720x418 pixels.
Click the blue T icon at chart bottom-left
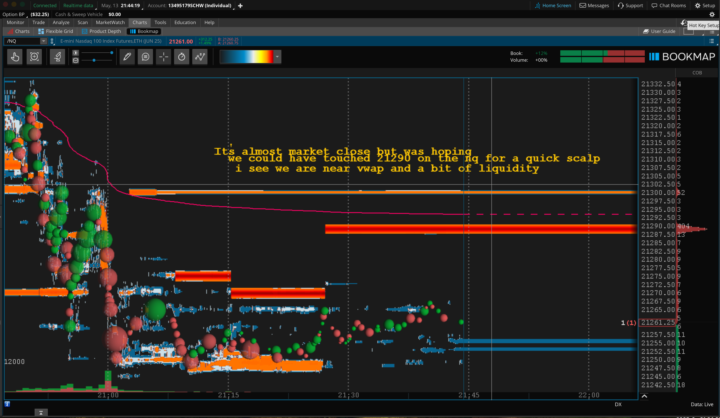(x=7, y=404)
